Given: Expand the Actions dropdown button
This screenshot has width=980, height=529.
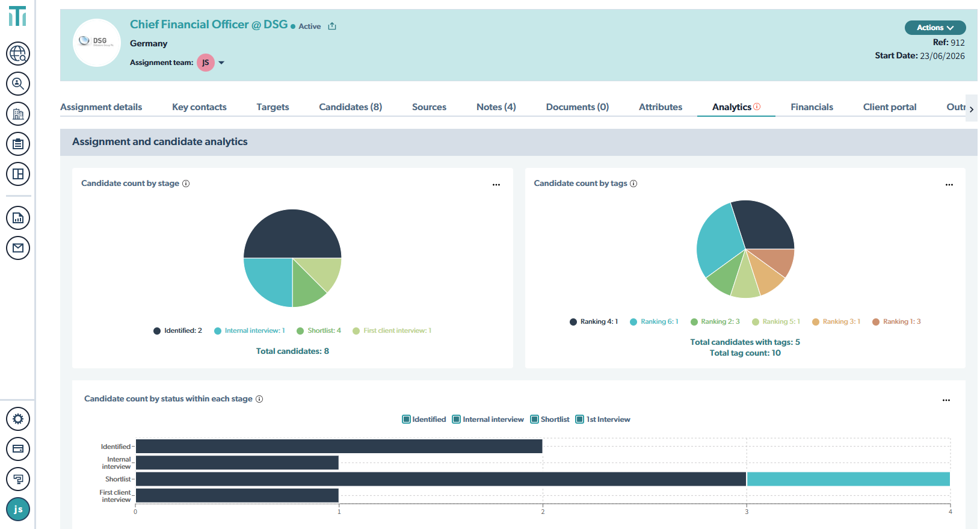Looking at the screenshot, I should (935, 28).
